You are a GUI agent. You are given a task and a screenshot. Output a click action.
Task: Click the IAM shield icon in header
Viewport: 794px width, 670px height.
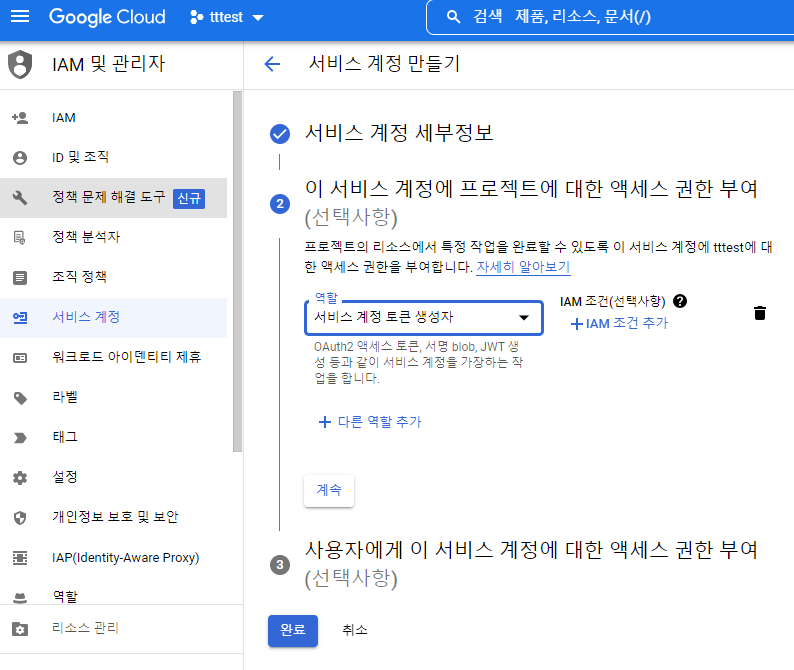[20, 64]
